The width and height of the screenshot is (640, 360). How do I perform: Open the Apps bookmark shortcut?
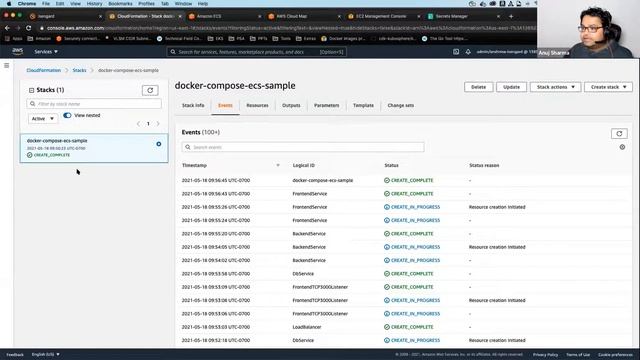[13, 38]
